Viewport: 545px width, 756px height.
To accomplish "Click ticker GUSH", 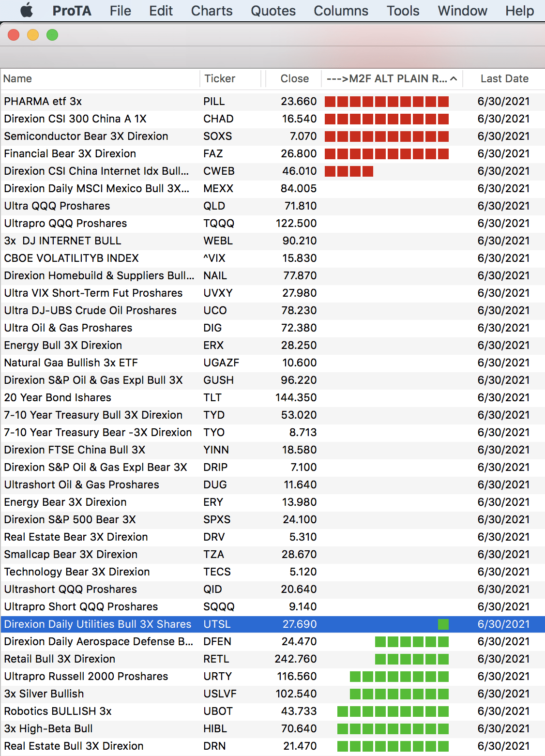I will click(218, 380).
